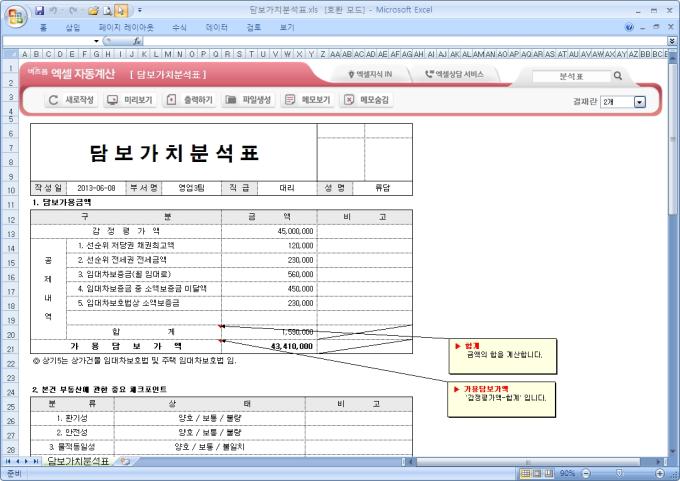Click the zoom slider handle

pyautogui.click(x=619, y=473)
